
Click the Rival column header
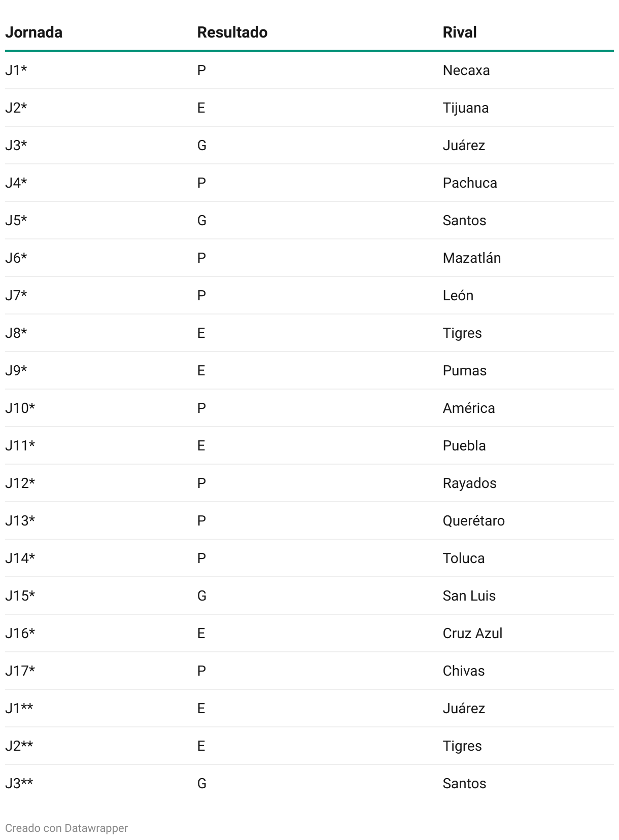point(460,32)
